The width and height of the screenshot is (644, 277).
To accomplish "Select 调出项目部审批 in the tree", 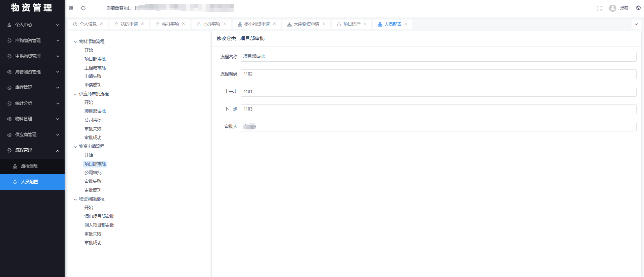I will pos(99,217).
